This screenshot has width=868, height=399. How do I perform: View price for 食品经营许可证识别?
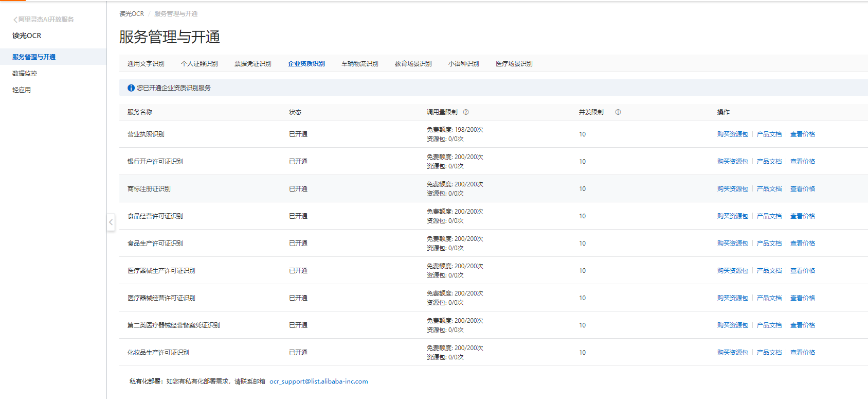click(803, 216)
